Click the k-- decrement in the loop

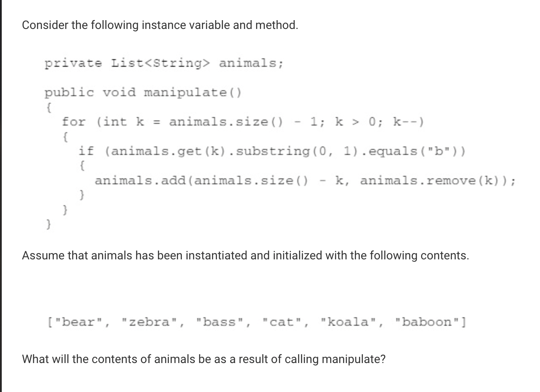(x=406, y=122)
